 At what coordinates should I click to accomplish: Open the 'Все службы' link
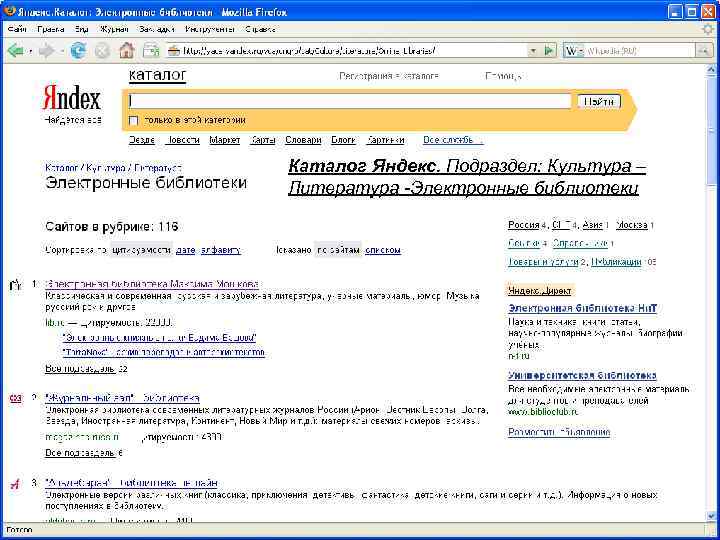[x=453, y=140]
